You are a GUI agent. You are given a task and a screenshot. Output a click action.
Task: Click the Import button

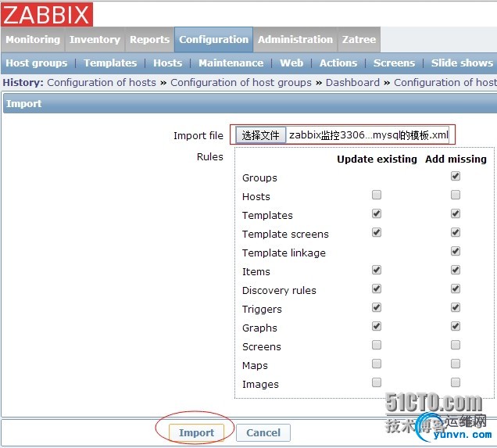click(196, 433)
